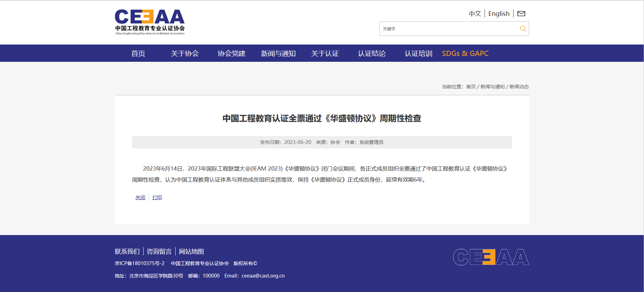Open the SDGs & GAPC menu item

(465, 53)
